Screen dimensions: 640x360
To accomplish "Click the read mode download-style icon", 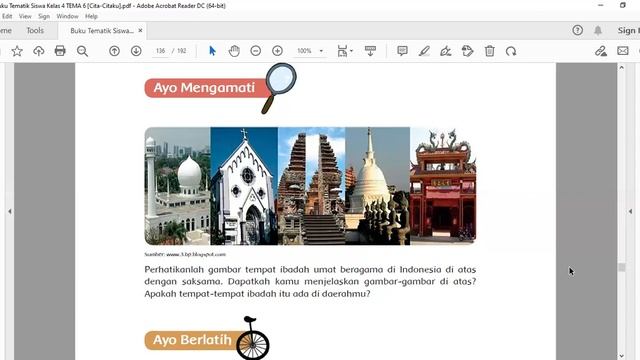I will pos(370,51).
